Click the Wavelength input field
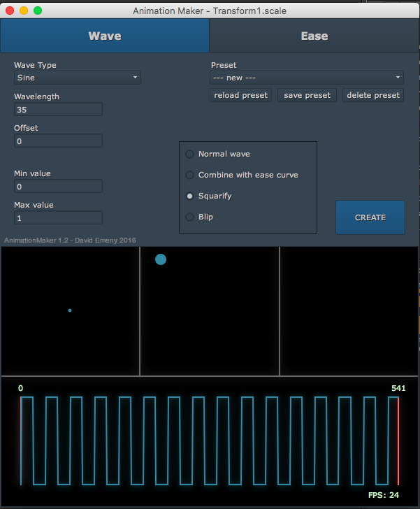Image resolution: width=420 pixels, height=509 pixels. point(58,109)
